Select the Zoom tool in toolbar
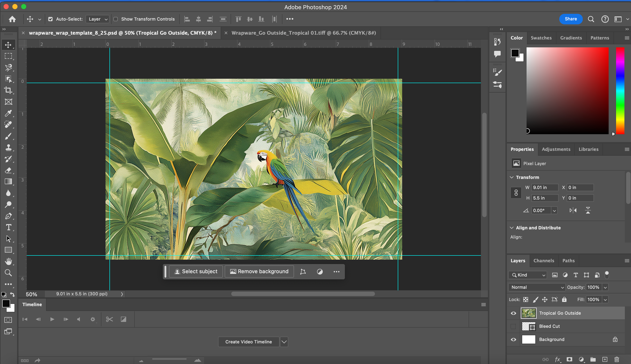This screenshot has width=631, height=364. coord(8,273)
